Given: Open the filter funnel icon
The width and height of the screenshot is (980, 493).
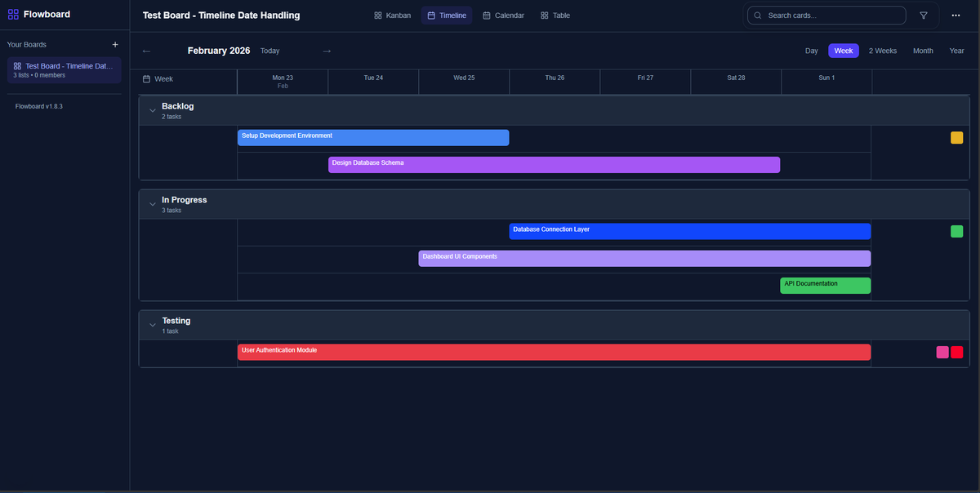Looking at the screenshot, I should 924,16.
